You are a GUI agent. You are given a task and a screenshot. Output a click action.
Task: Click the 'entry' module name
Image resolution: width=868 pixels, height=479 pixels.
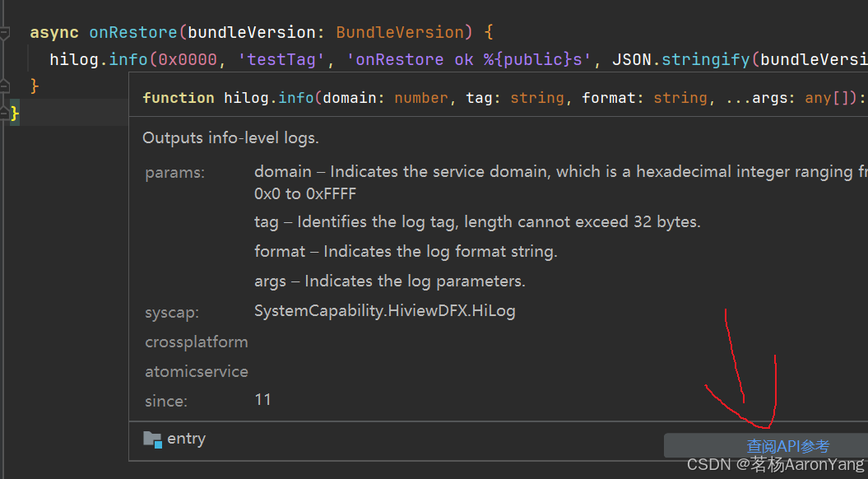186,439
